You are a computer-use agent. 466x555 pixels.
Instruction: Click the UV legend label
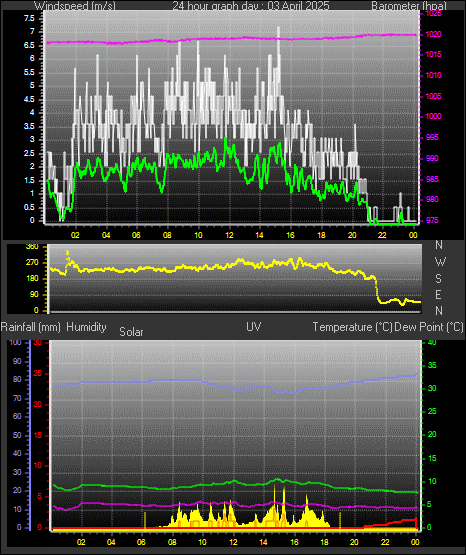pyautogui.click(x=253, y=327)
